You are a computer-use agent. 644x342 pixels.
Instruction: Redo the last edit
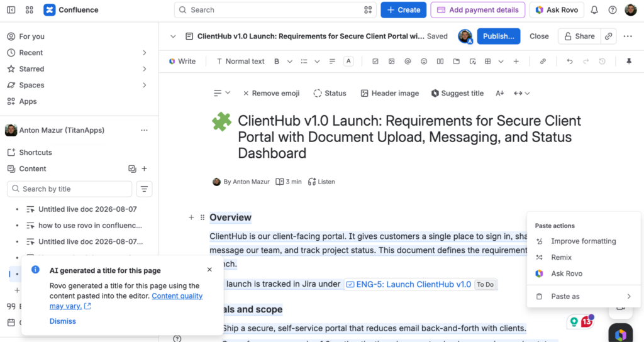(x=586, y=61)
